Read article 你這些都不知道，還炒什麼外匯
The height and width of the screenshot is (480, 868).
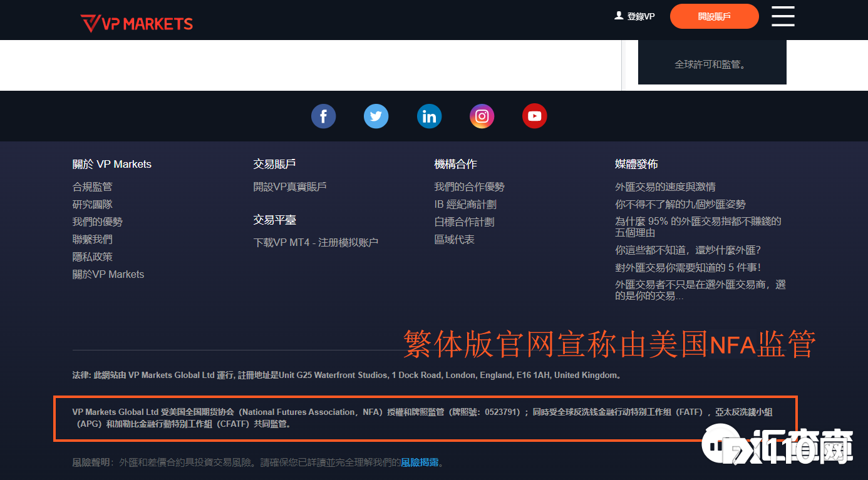688,250
